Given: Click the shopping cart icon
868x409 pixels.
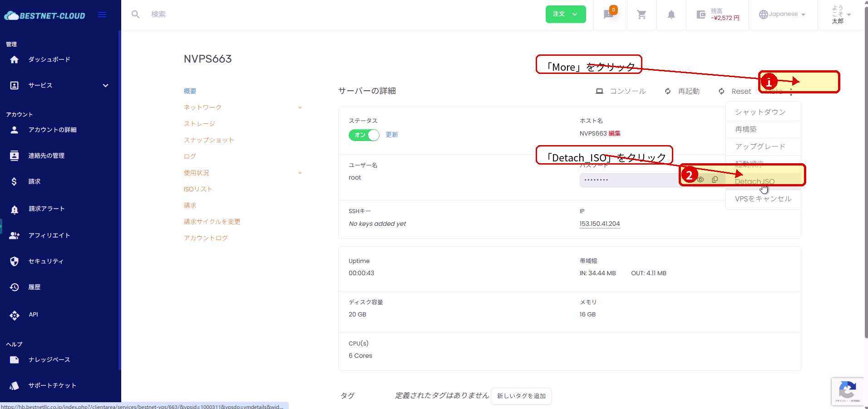Looking at the screenshot, I should [641, 15].
